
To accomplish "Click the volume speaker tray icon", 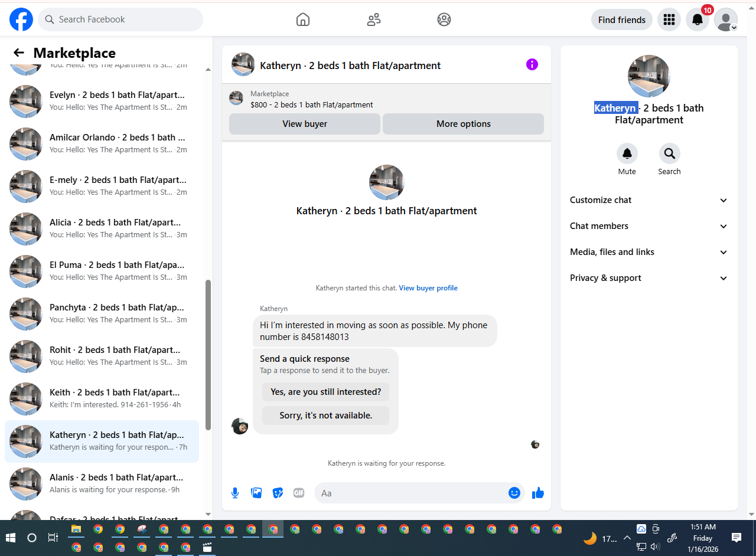I will tap(655, 547).
